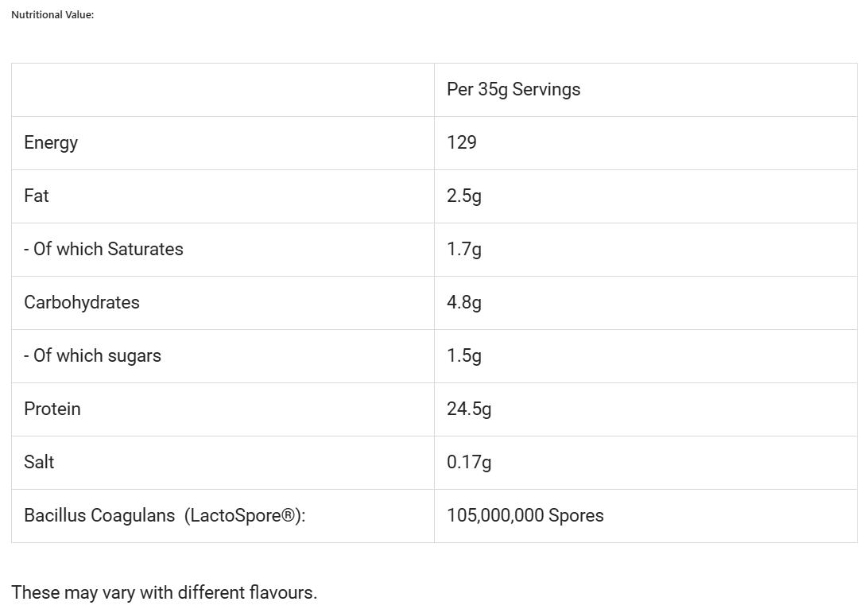
Task: Click the carbohydrates value 4.8g
Action: click(464, 303)
